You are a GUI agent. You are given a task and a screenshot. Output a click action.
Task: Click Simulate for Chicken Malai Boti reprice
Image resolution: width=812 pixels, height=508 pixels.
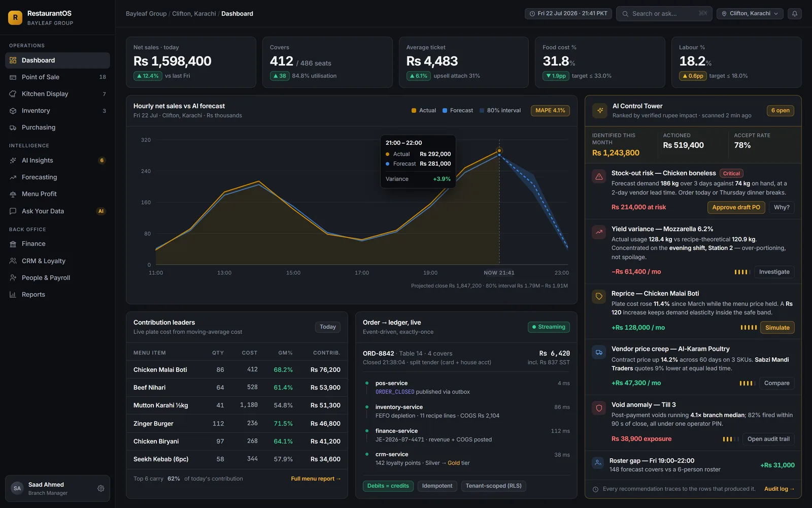(777, 328)
